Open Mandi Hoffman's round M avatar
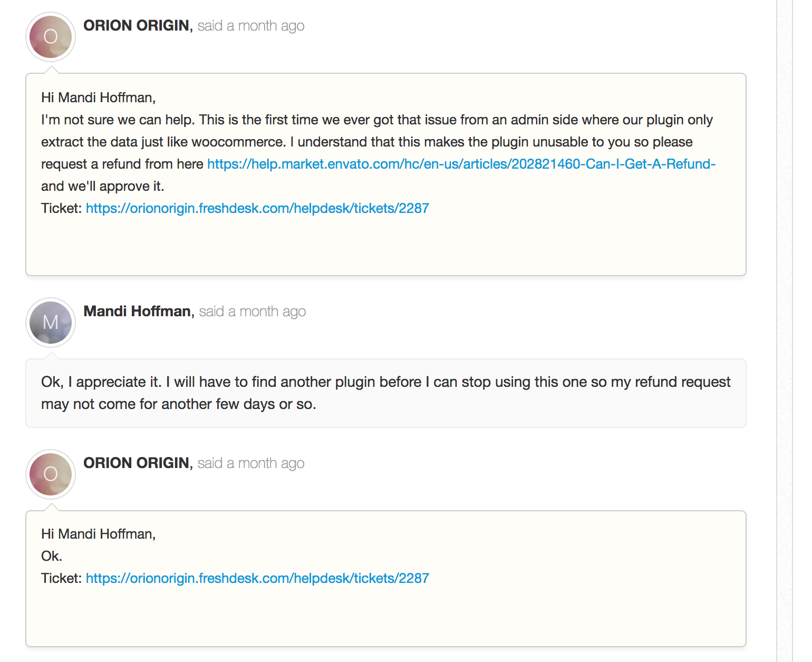Image resolution: width=812 pixels, height=662 pixels. 51,323
